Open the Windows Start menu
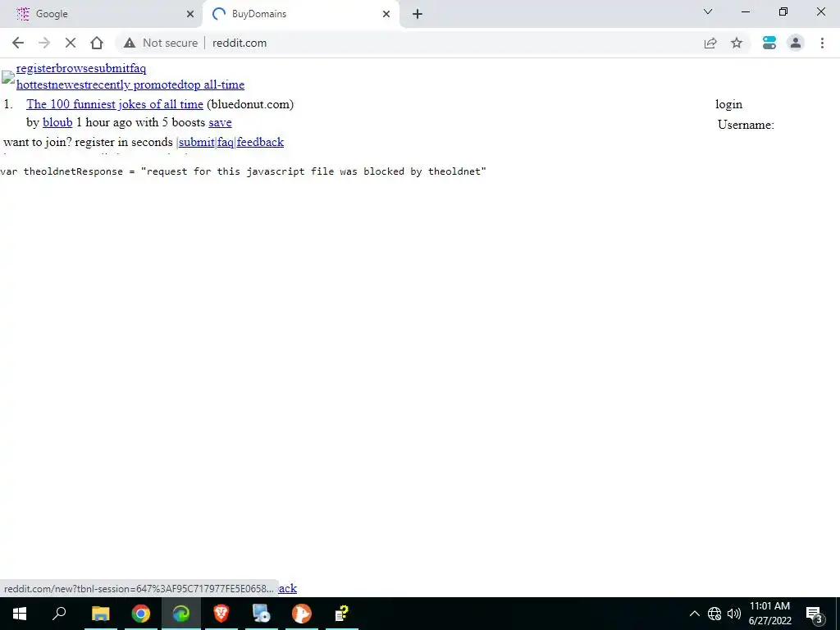 point(20,614)
